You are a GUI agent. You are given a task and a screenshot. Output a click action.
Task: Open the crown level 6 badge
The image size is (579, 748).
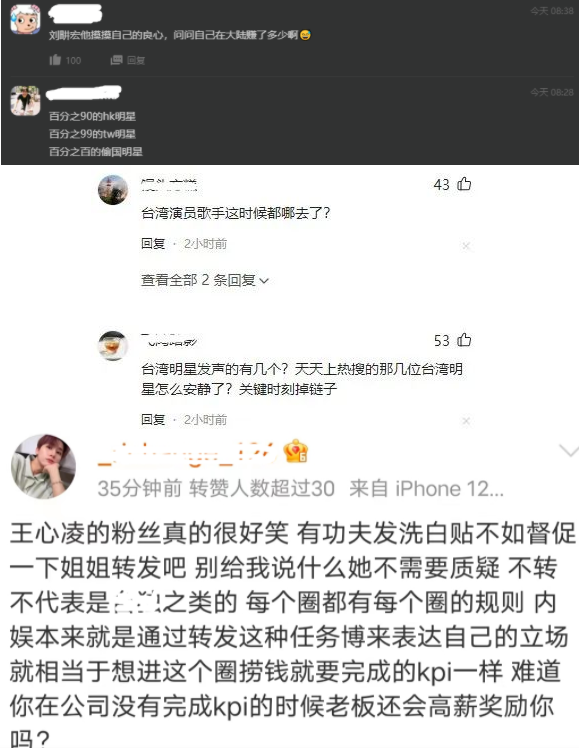295,451
